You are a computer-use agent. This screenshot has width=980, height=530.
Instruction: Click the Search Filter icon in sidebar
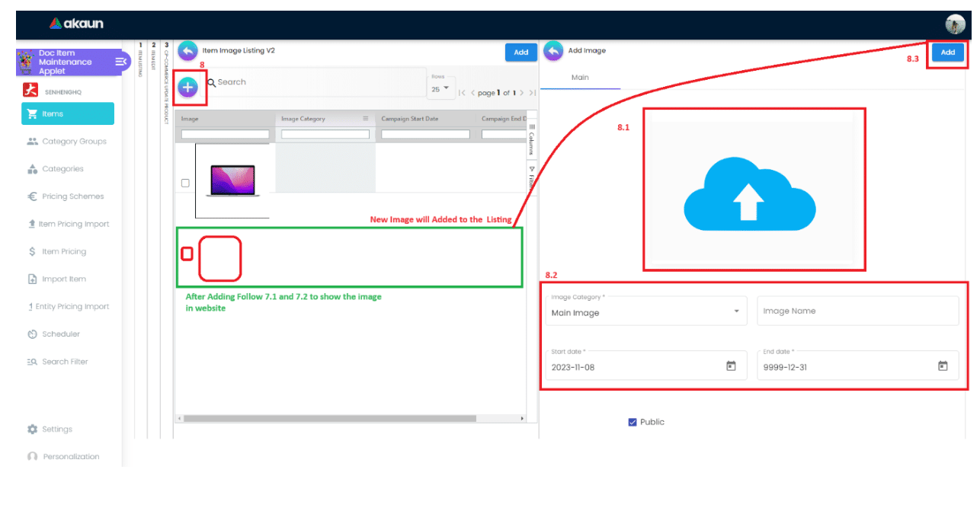tap(32, 362)
